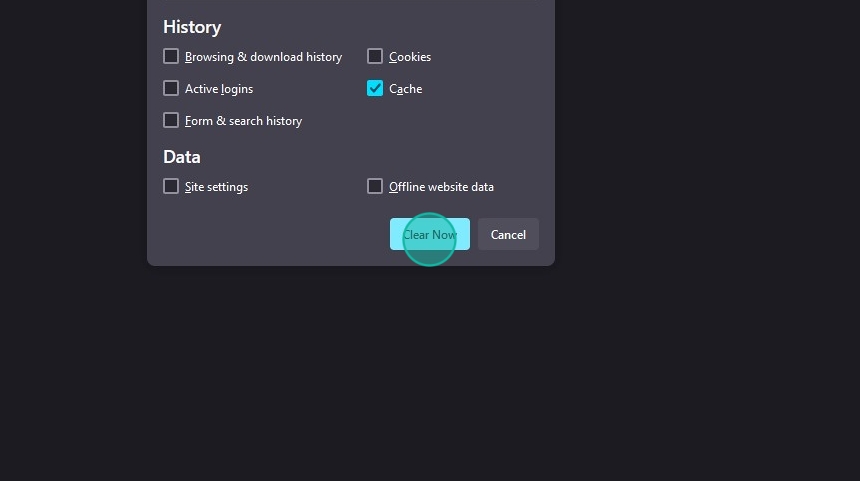Tick the Form & search history checkbox
Image resolution: width=860 pixels, height=481 pixels.
click(171, 120)
